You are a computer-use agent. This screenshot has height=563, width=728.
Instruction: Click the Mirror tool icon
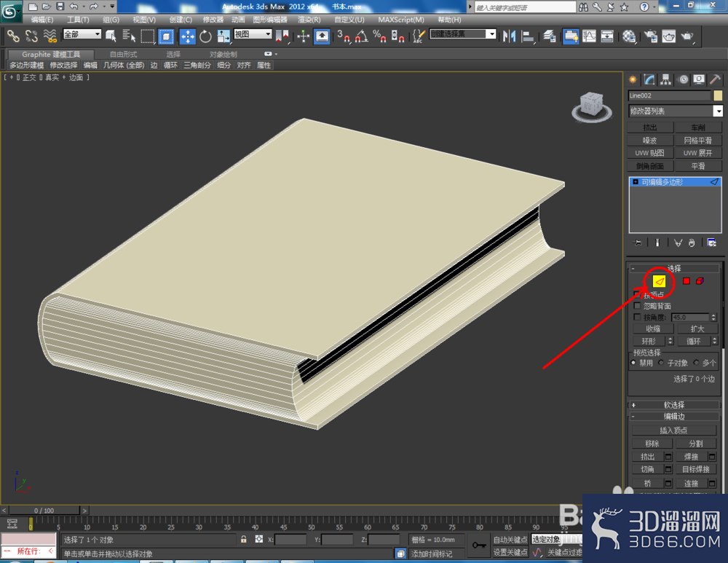coord(510,36)
